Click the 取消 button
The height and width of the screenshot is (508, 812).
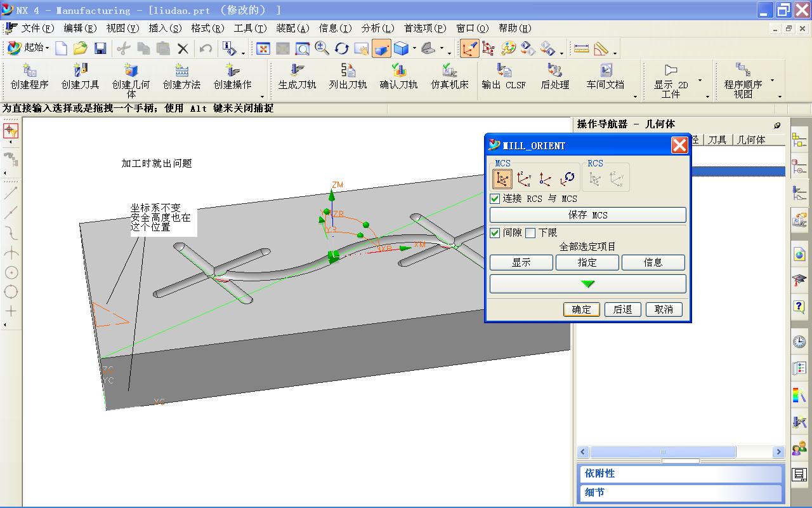click(664, 310)
